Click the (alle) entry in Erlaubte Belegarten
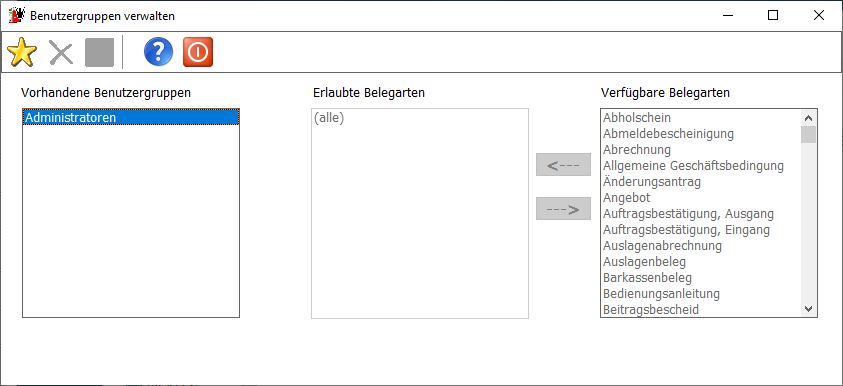Viewport: 843px width, 386px height. point(328,118)
